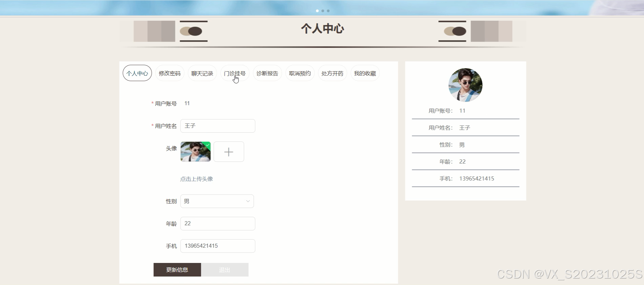The image size is (644, 285).
Task: Click the 用户账号 value 11 in form
Action: 187,103
